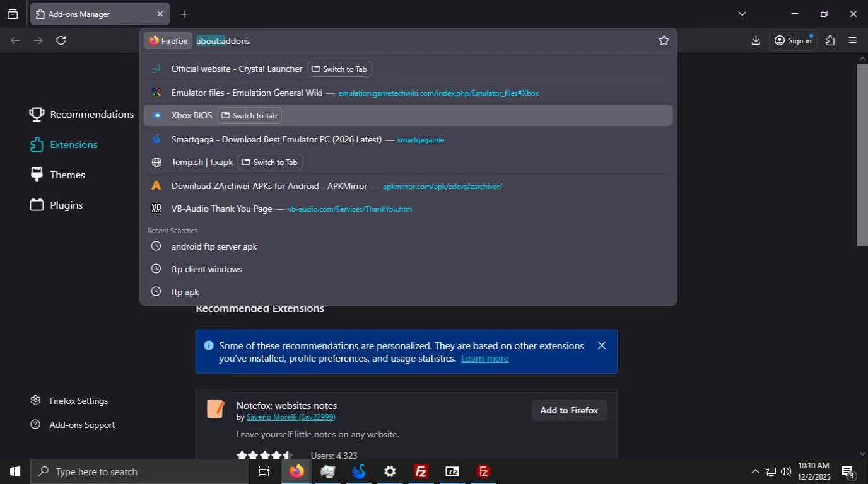Viewport: 868px width, 484px height.
Task: Go back one page with the back arrow
Action: 16,40
